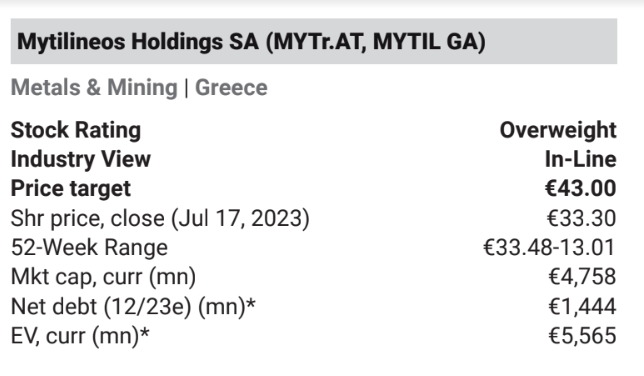Screen dimensions: 644x376
Task: Click the Price target label
Action: click(71, 189)
